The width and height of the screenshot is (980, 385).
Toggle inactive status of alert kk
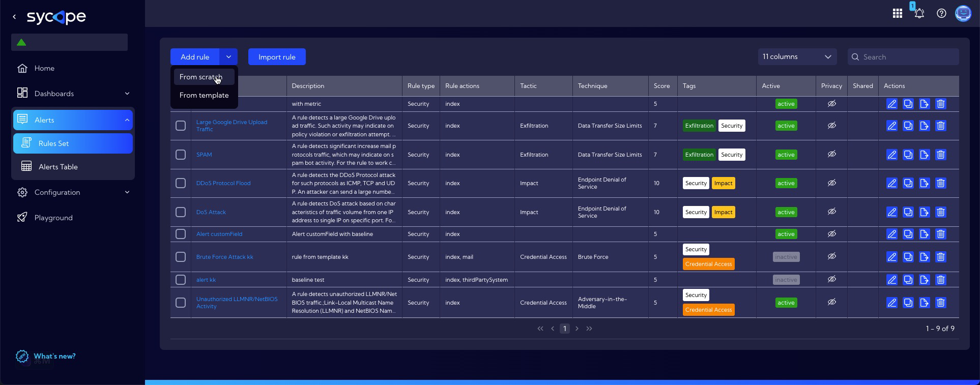point(786,280)
